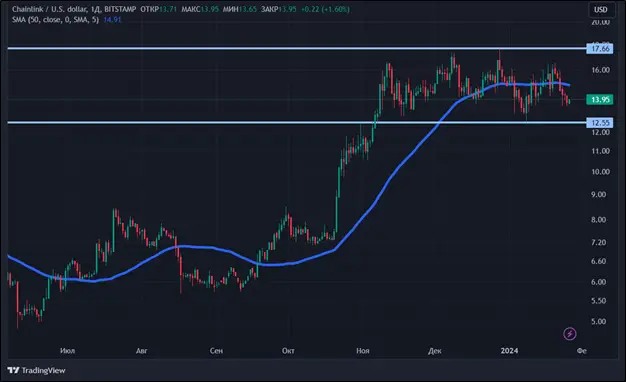Click the 8.00 price scale value

click(x=598, y=220)
